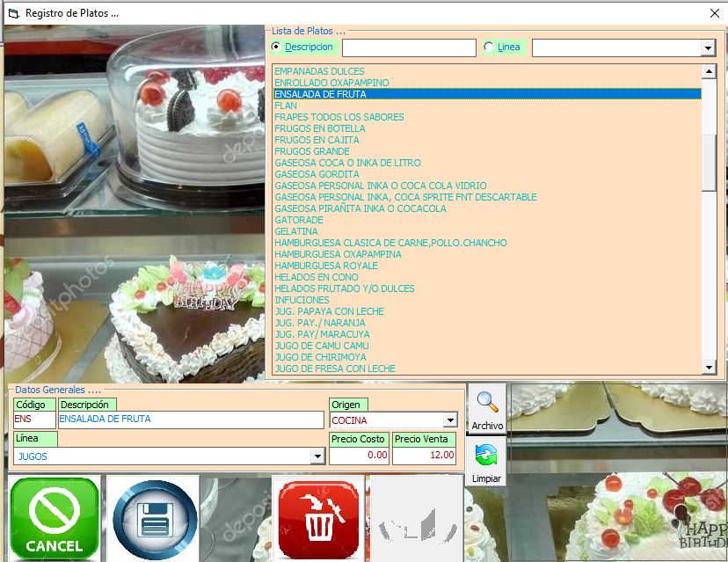Open the Linea filter dropdown at top
Image resolution: width=728 pixels, height=562 pixels.
(708, 48)
